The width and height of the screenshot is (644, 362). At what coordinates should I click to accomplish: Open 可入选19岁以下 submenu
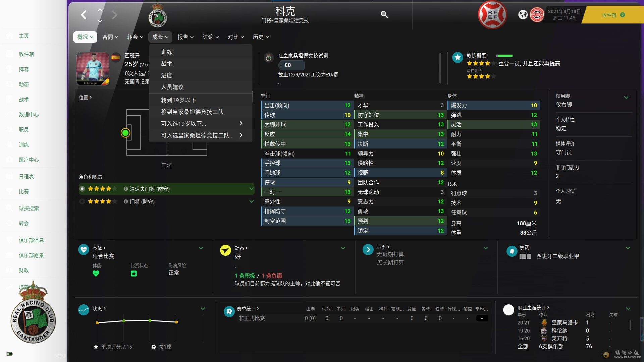(x=201, y=124)
